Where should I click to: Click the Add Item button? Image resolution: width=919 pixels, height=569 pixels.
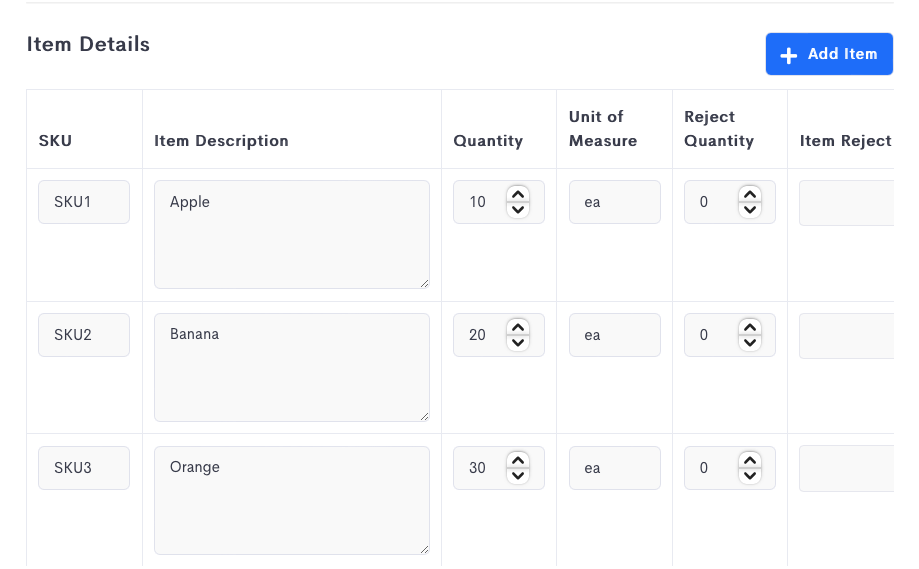coord(829,54)
